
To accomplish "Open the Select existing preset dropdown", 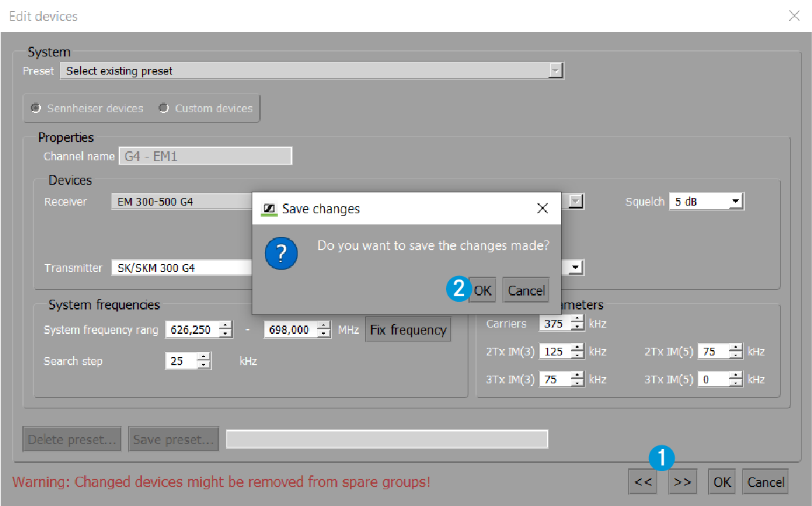I will click(x=556, y=70).
